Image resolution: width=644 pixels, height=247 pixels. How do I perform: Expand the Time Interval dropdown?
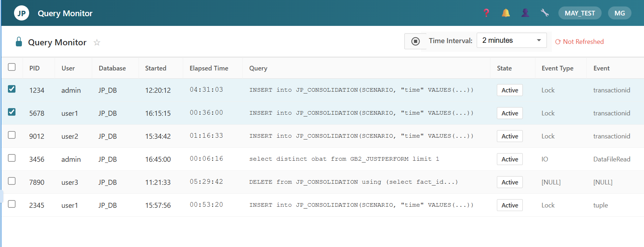click(511, 40)
